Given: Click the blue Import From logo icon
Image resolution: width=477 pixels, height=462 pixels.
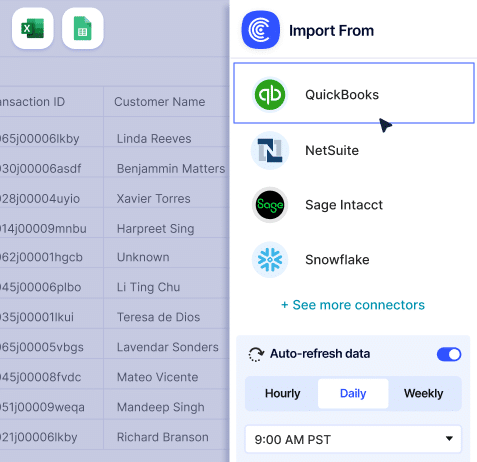Looking at the screenshot, I should click(x=261, y=30).
